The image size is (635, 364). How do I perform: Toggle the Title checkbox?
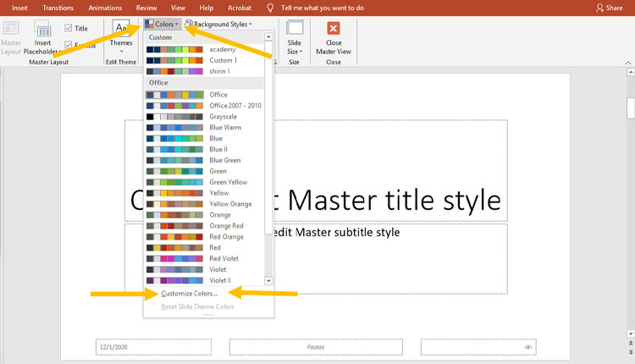(69, 28)
